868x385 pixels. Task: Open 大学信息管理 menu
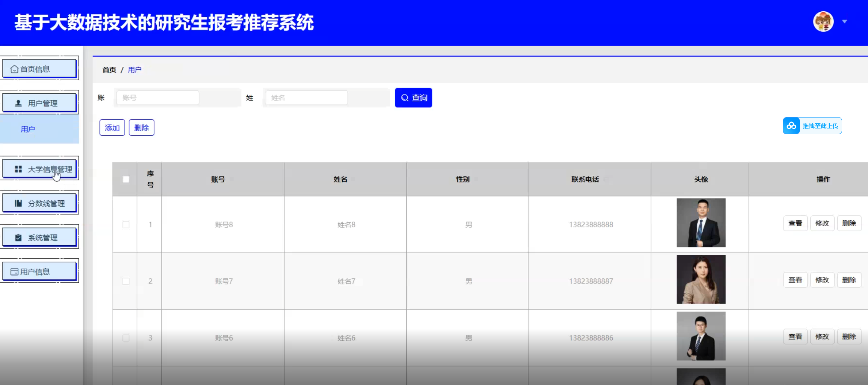coord(39,169)
